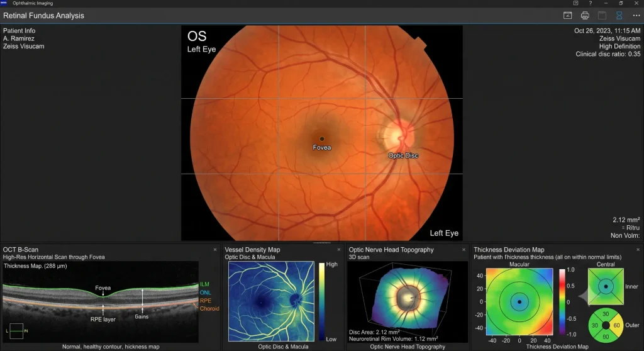Click the L-N scan orientation indicator box
Screen dimensions: 644x351
[x=16, y=331]
